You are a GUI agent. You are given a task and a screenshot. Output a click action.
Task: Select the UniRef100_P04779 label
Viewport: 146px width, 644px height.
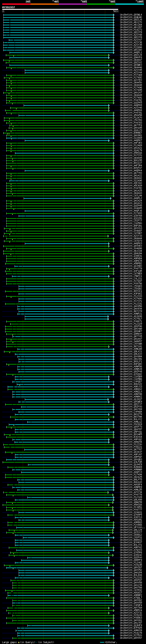click(x=131, y=268)
